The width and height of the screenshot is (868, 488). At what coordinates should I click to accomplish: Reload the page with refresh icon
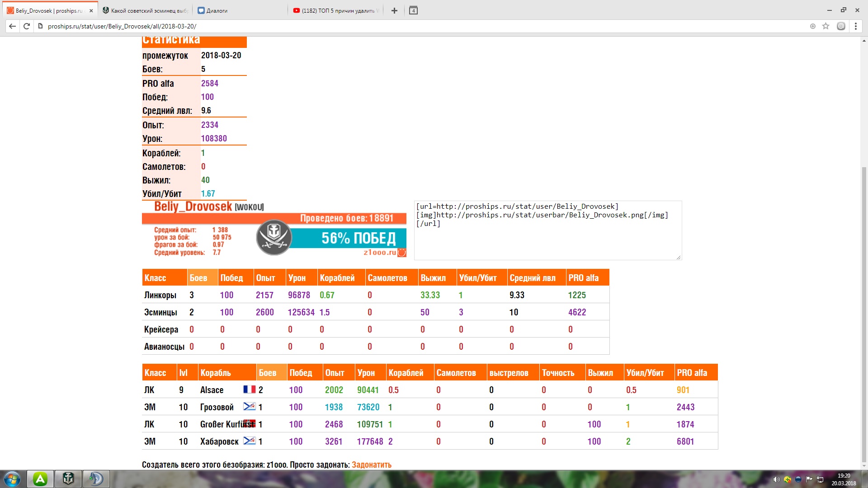pos(27,26)
